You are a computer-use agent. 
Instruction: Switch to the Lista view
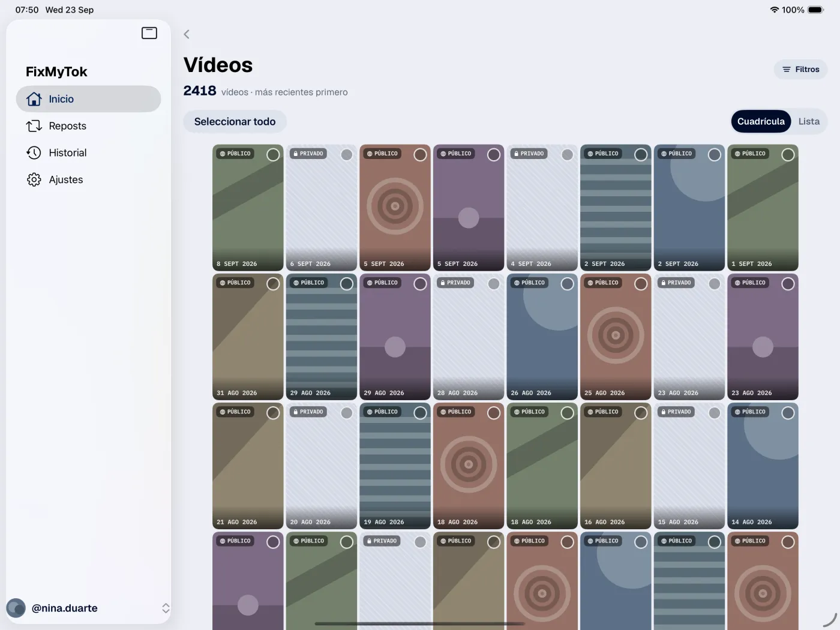point(809,121)
